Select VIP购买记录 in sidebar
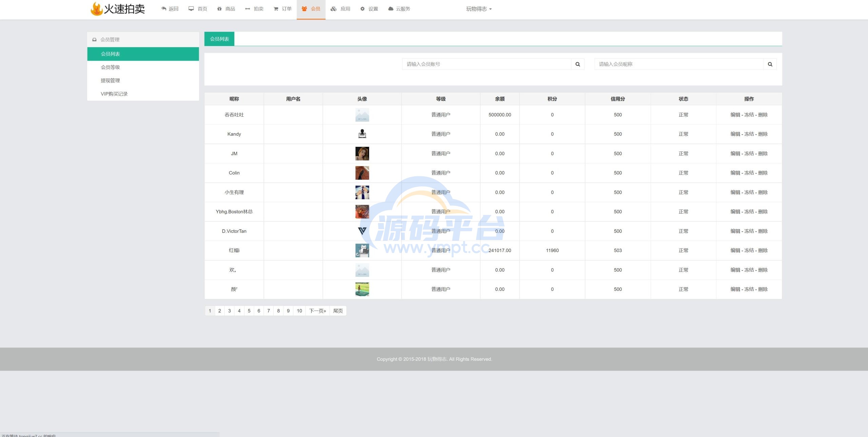Screen dimensions: 868x437 click(x=143, y=94)
